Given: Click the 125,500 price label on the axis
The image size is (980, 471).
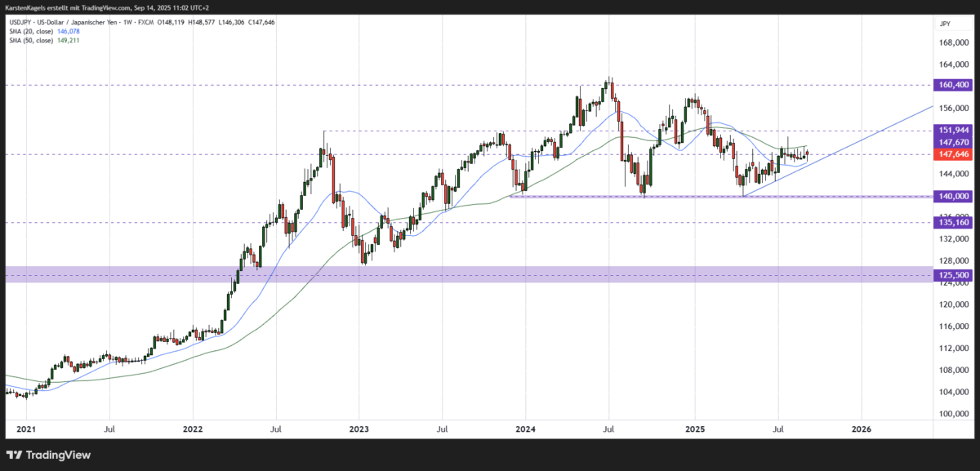Looking at the screenshot, I should (x=952, y=275).
